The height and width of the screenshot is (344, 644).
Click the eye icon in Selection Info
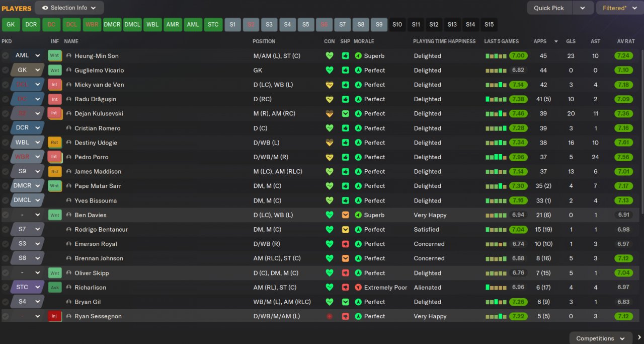pyautogui.click(x=45, y=8)
